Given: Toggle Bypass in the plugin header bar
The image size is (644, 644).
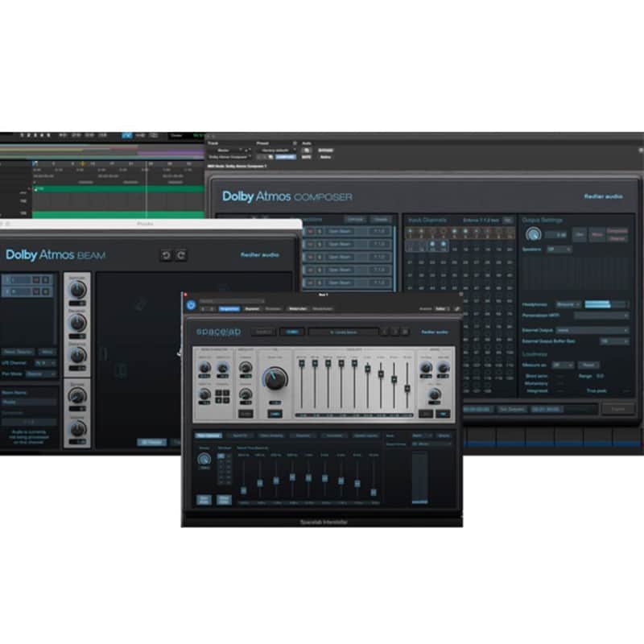Looking at the screenshot, I should (x=325, y=151).
